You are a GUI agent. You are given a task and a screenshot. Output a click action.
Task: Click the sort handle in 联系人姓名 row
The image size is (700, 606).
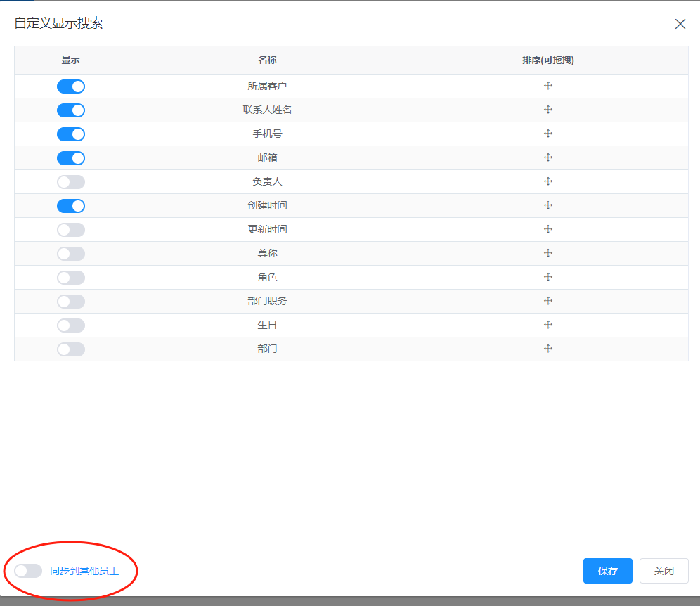pos(548,110)
